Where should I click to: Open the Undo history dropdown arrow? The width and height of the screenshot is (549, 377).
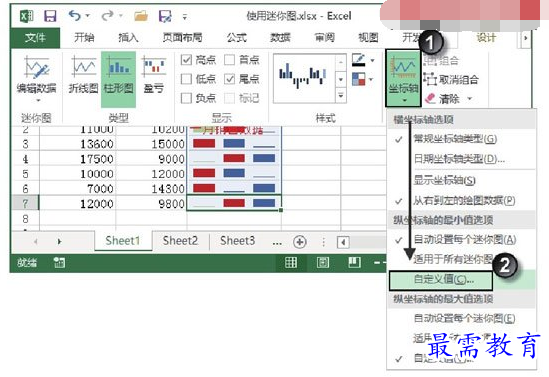88,16
